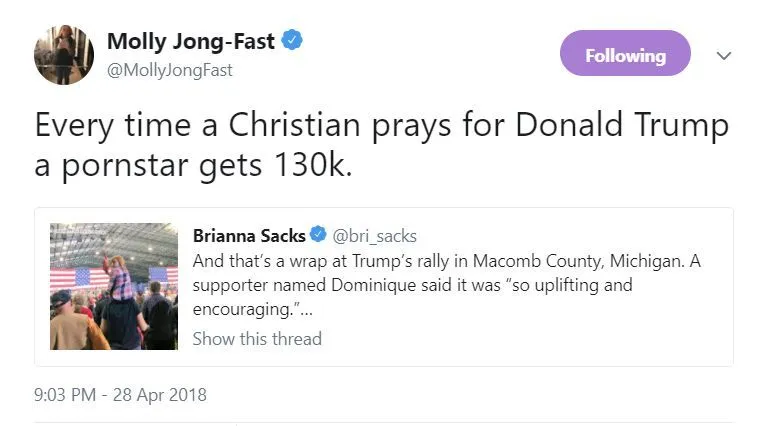
Task: Open the Molly Jong-Fast display name link
Action: pyautogui.click(x=189, y=42)
